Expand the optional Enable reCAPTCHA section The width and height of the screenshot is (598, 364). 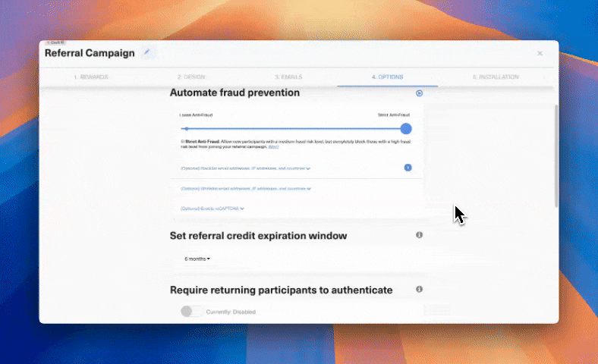click(212, 208)
